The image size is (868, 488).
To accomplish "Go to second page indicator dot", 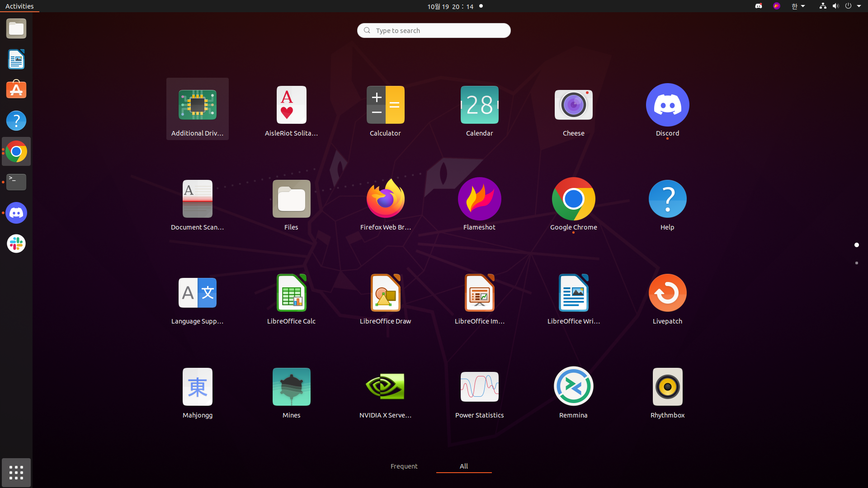I will [856, 263].
